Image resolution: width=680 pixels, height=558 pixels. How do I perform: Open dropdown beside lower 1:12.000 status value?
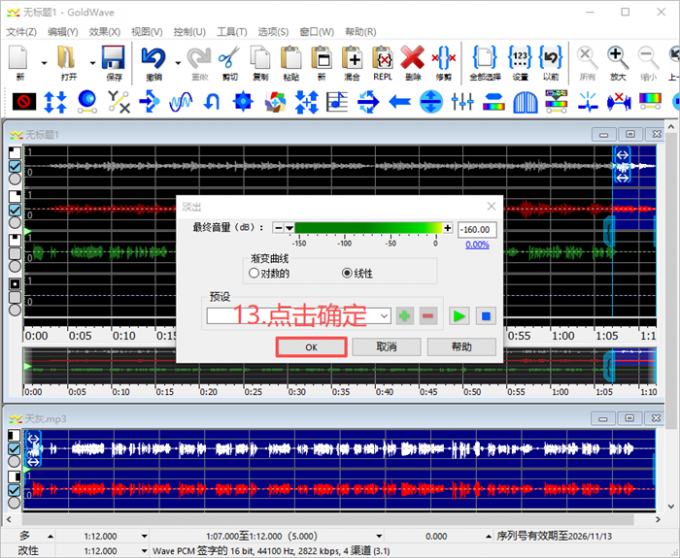(x=144, y=551)
